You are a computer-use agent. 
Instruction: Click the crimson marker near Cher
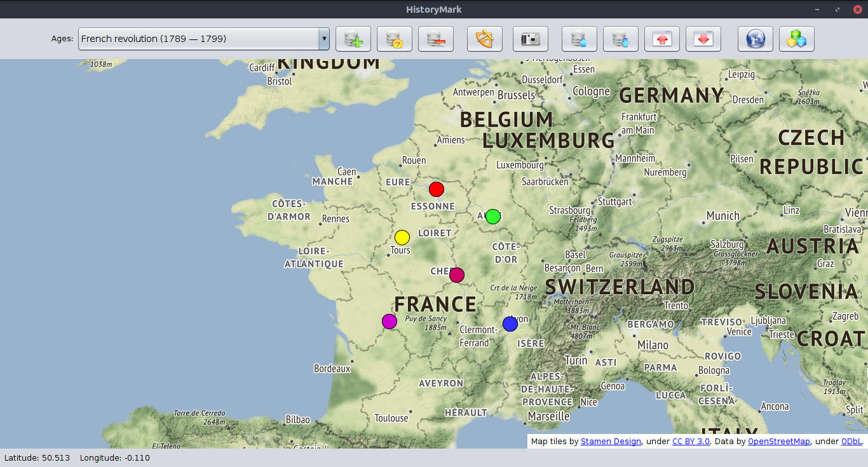click(457, 275)
